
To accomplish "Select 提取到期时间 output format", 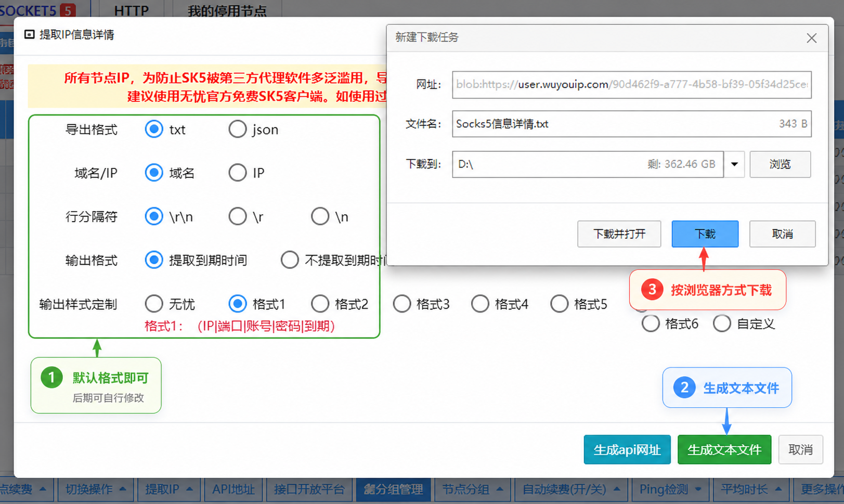I will [x=153, y=260].
